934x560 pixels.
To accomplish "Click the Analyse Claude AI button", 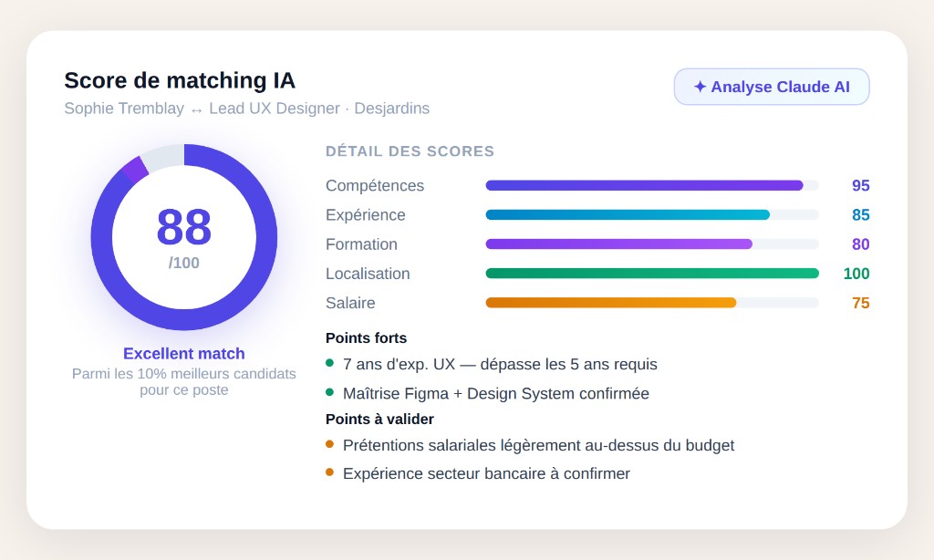I will tap(771, 86).
